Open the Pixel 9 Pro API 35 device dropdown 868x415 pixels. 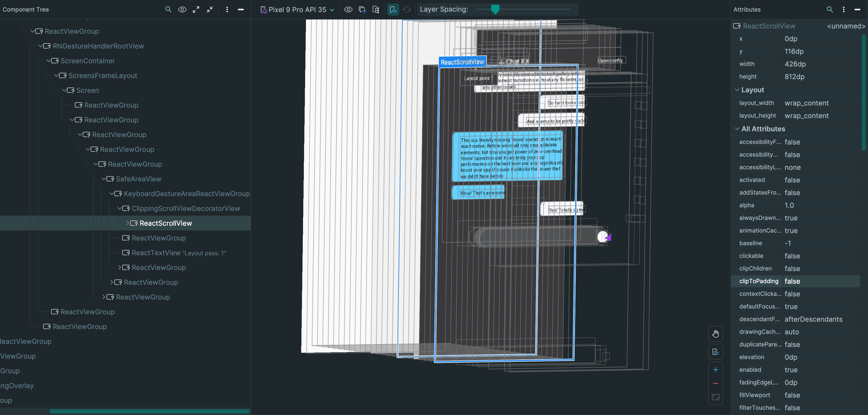(x=297, y=9)
